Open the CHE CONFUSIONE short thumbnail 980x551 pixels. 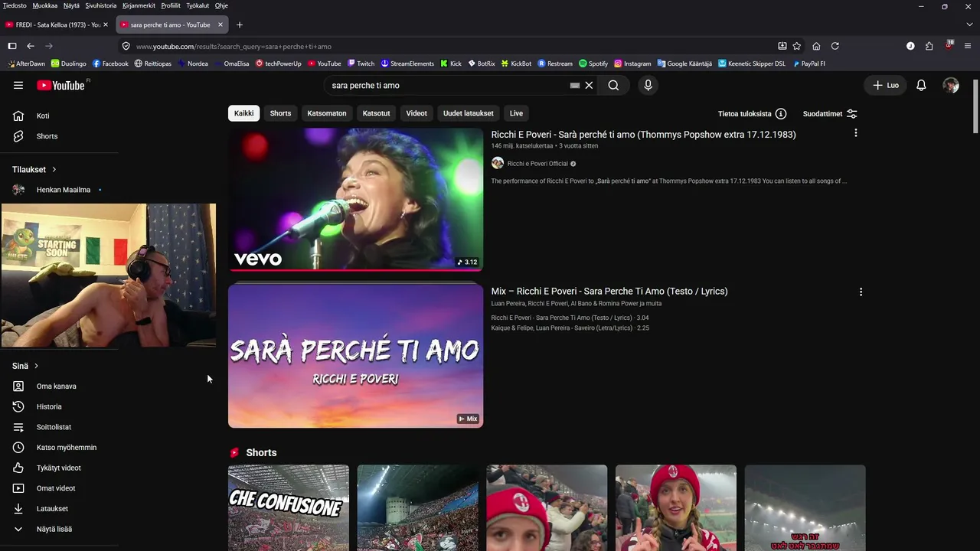[289, 507]
